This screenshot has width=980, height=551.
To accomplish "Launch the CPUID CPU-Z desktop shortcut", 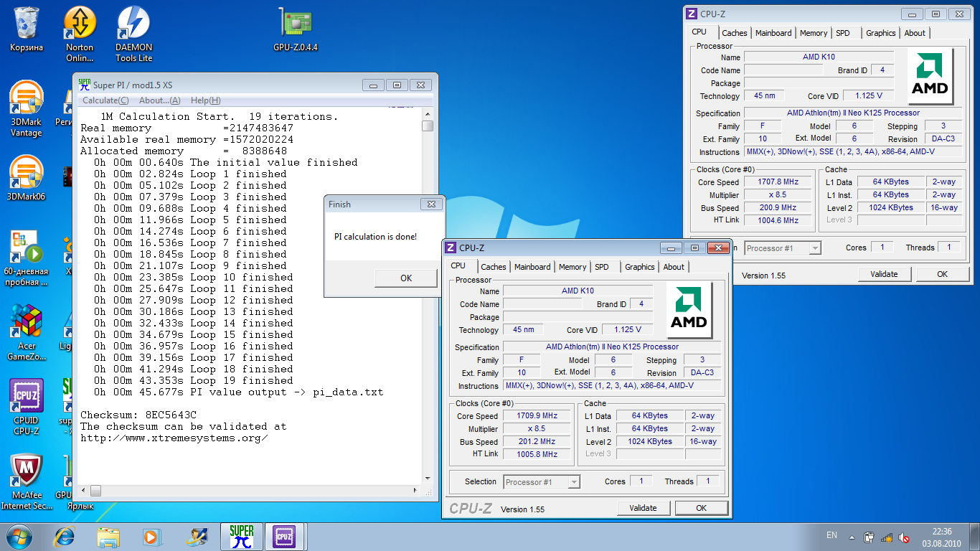I will click(x=27, y=408).
